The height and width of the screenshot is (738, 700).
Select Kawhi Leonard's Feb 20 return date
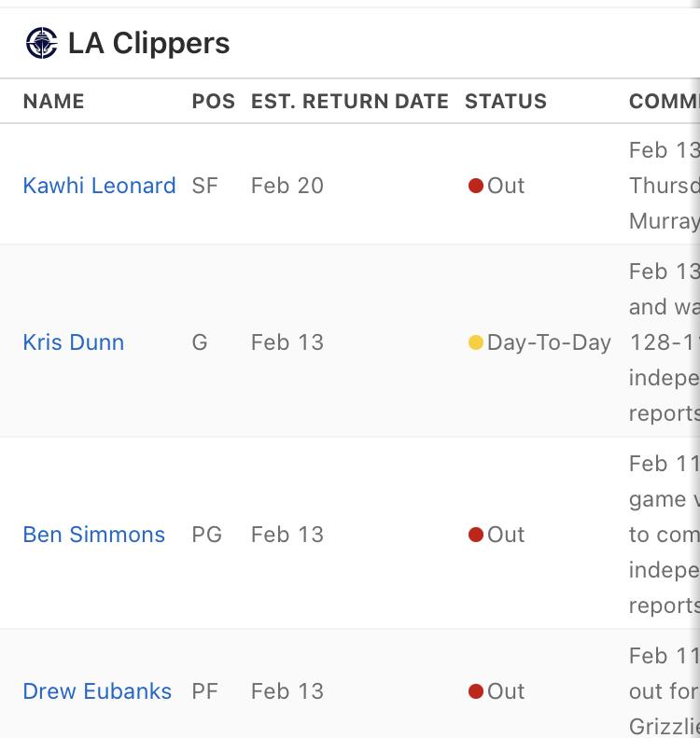pyautogui.click(x=287, y=186)
